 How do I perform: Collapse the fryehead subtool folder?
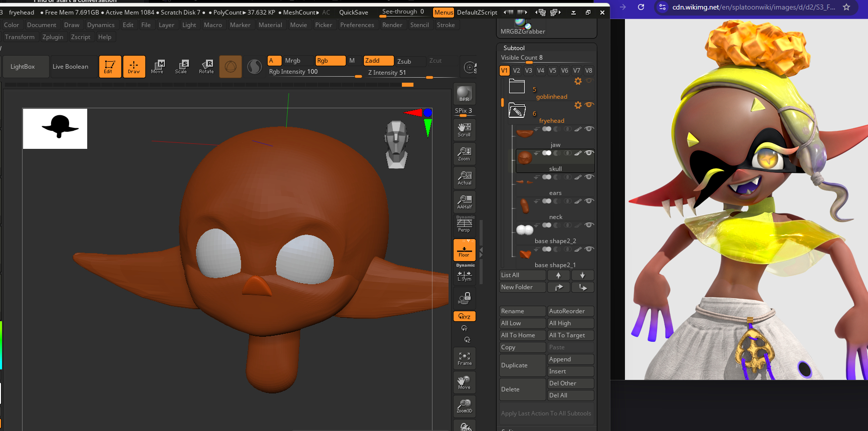517,110
